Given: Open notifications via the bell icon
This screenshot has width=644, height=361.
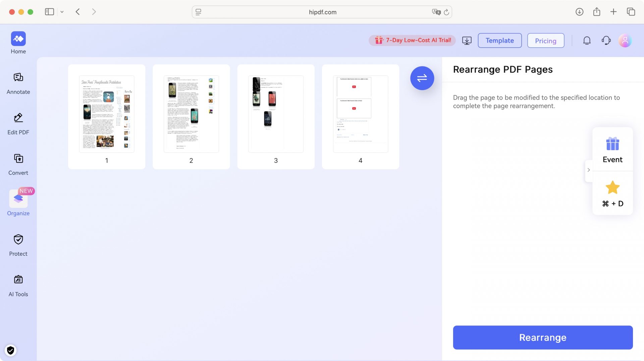Looking at the screenshot, I should (587, 40).
